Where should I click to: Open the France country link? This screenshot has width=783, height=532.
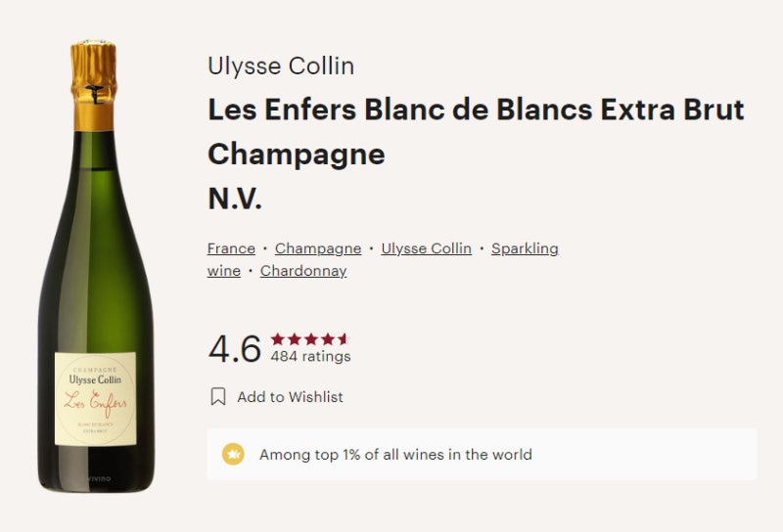pyautogui.click(x=231, y=248)
